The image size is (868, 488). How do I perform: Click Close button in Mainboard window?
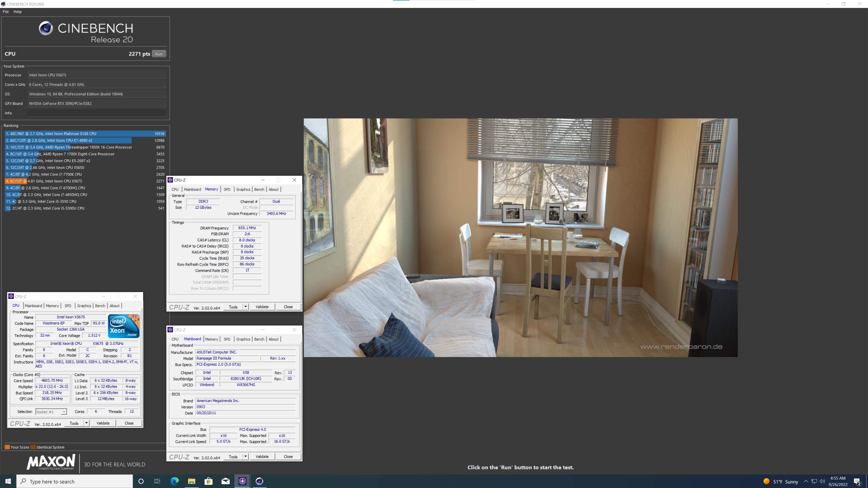[x=288, y=457]
